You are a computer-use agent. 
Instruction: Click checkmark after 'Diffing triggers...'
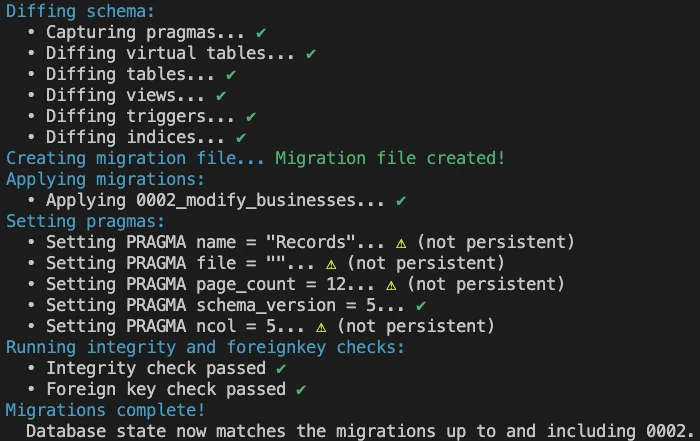click(x=251, y=116)
